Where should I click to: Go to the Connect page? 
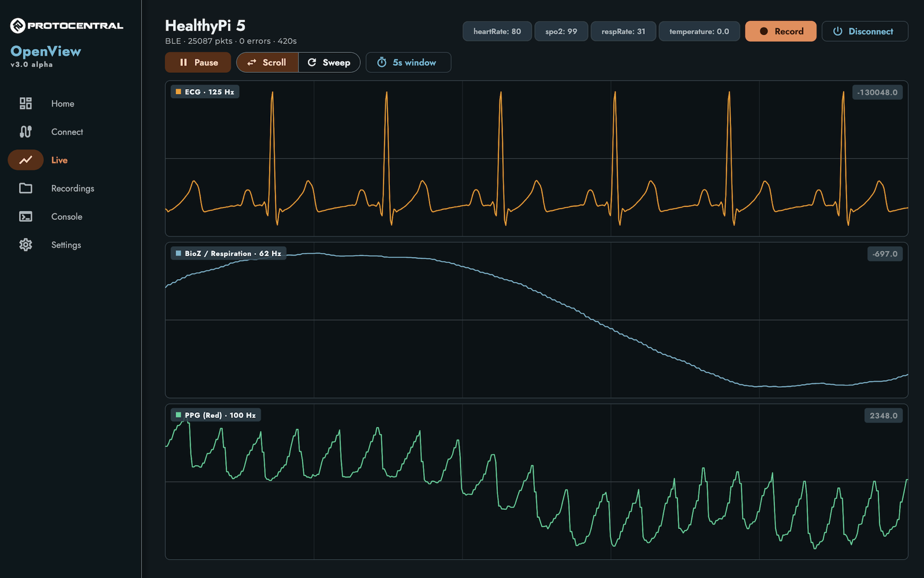tap(70, 132)
